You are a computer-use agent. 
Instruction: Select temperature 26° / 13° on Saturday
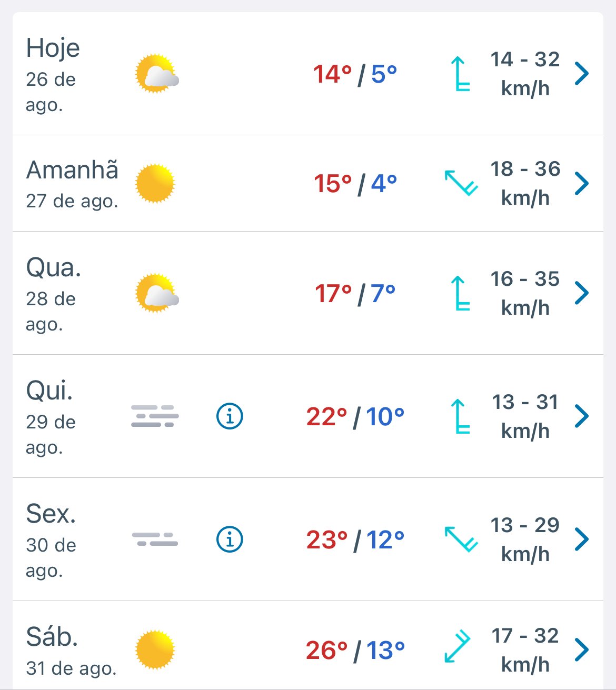pos(355,651)
